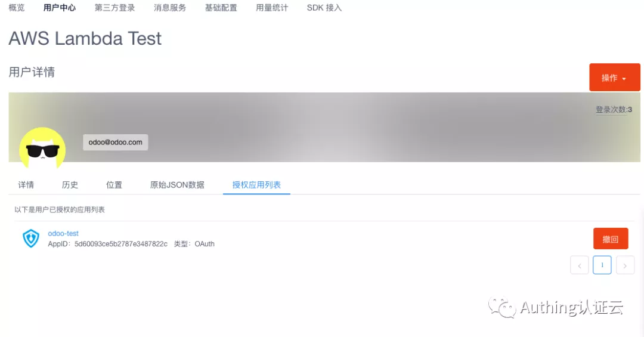Open the 基础配置 navigation item
The width and height of the screenshot is (644, 337).
[221, 8]
